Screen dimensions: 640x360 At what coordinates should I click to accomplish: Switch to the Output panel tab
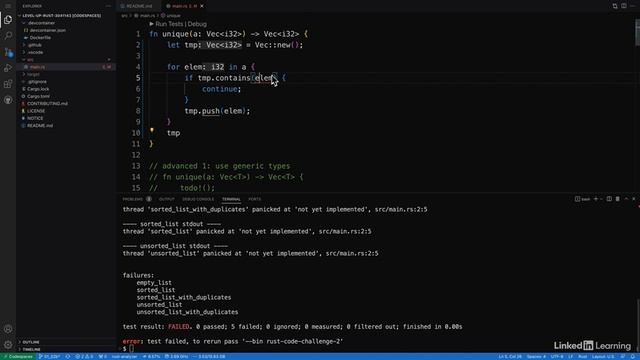(x=167, y=199)
